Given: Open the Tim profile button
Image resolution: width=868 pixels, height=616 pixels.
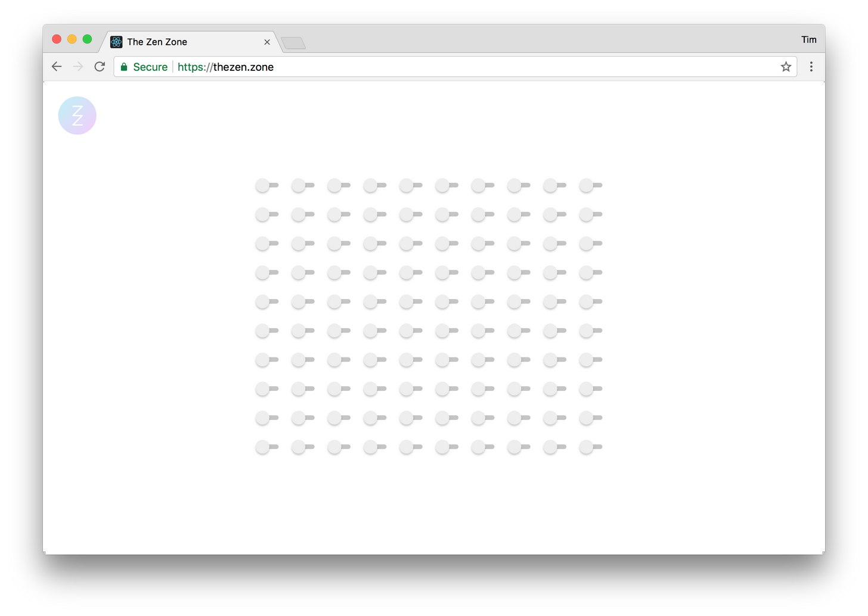Looking at the screenshot, I should click(809, 39).
